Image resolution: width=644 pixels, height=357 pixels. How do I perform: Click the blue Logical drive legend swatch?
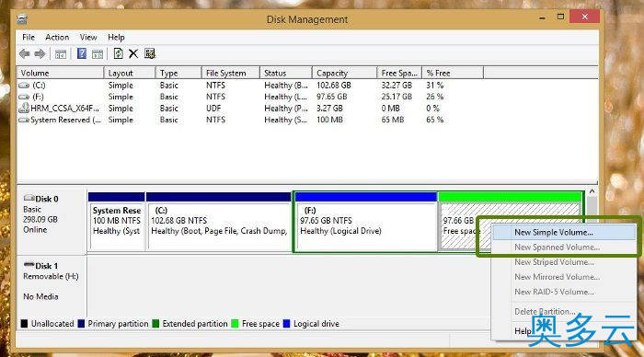point(287,324)
